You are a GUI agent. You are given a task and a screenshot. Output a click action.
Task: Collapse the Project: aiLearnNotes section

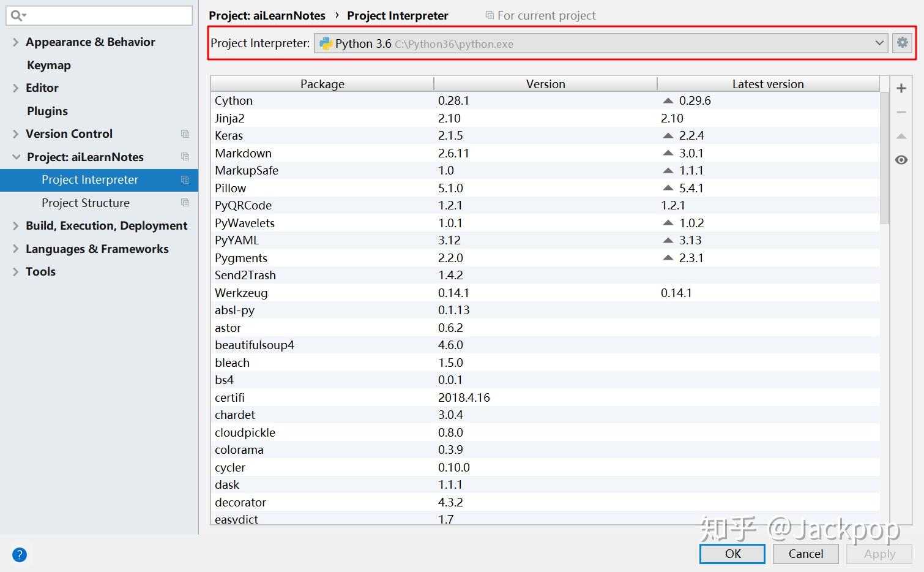point(16,157)
